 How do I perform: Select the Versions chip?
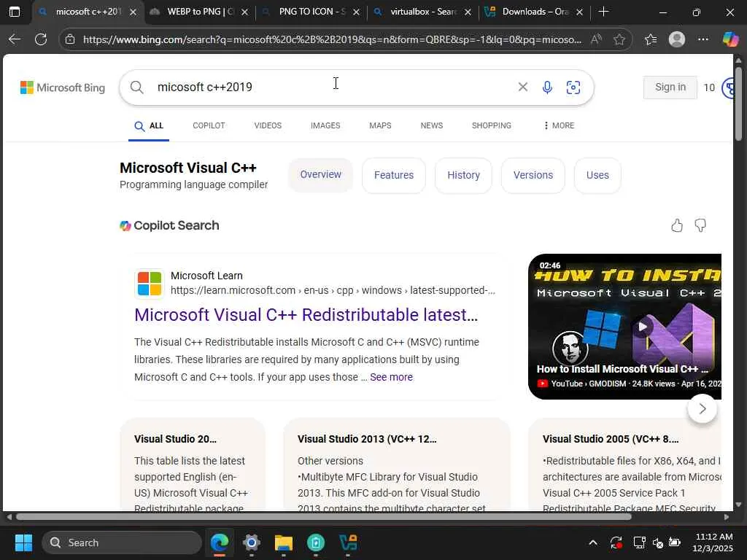[533, 175]
